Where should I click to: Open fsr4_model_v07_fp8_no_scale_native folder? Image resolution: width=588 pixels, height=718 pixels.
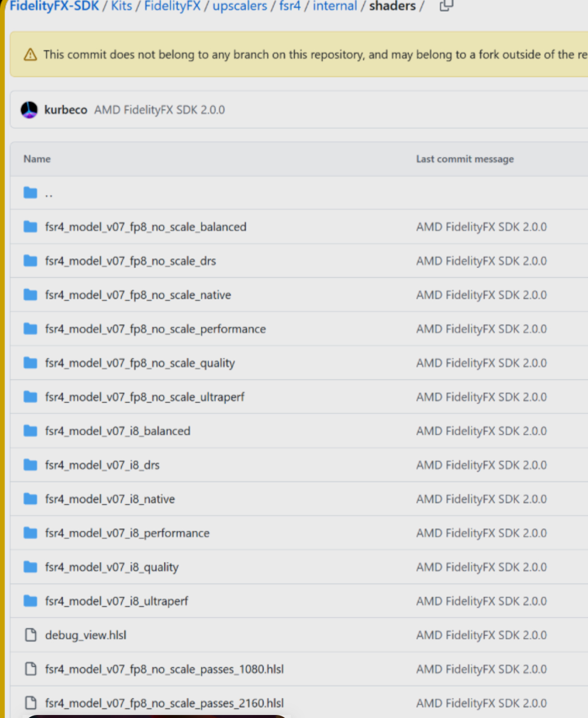138,295
